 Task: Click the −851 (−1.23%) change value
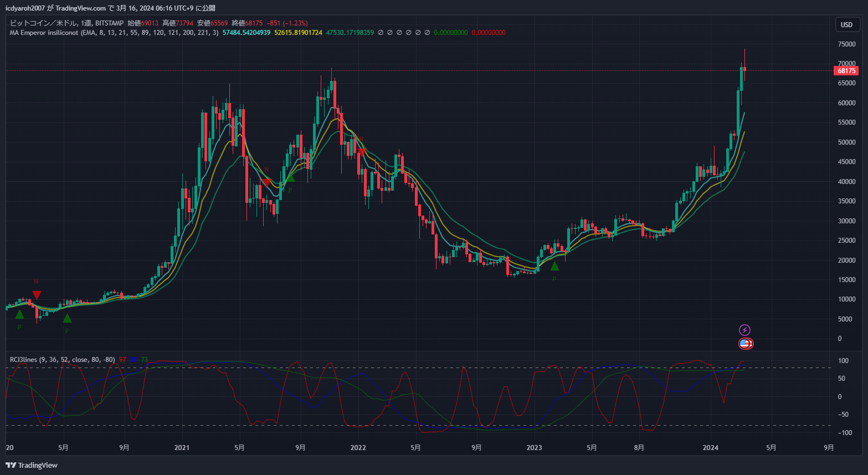tap(287, 23)
